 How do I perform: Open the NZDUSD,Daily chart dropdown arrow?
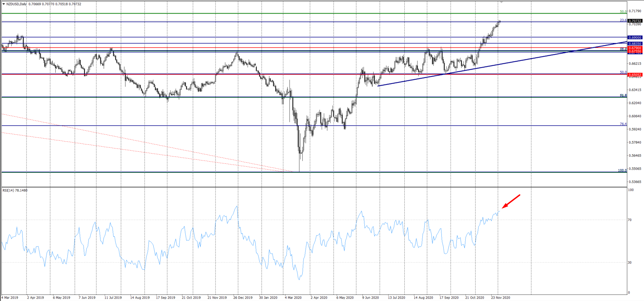pos(3,4)
